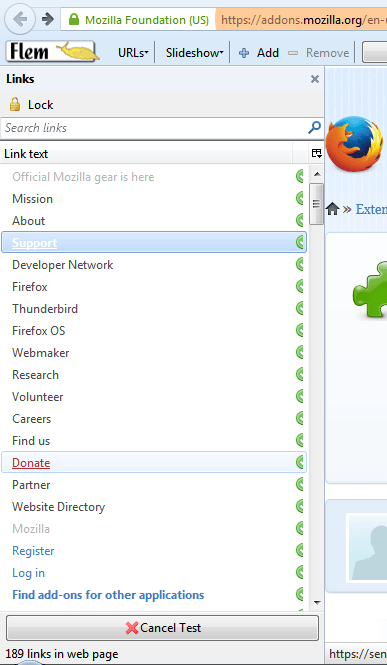Click the Remove toolbar button

[318, 53]
